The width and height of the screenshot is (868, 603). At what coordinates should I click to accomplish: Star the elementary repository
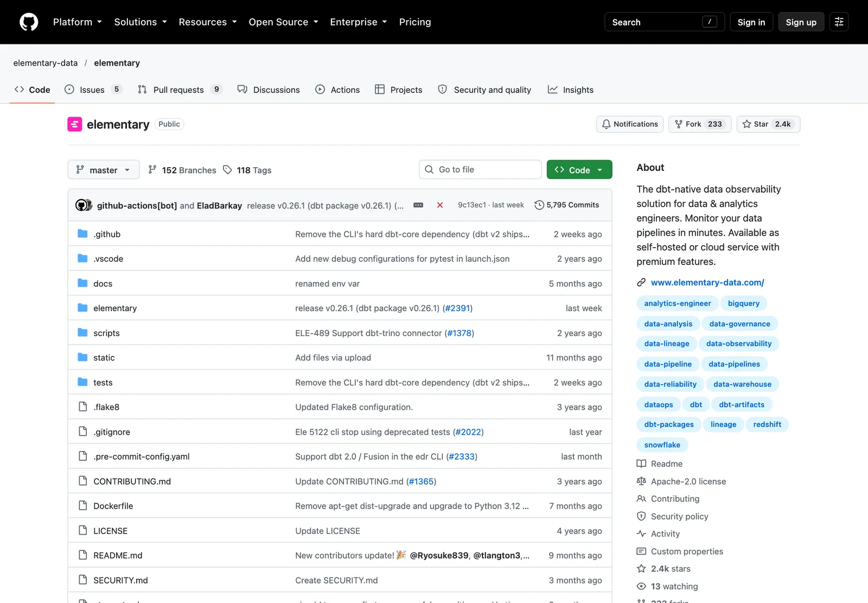(x=768, y=124)
